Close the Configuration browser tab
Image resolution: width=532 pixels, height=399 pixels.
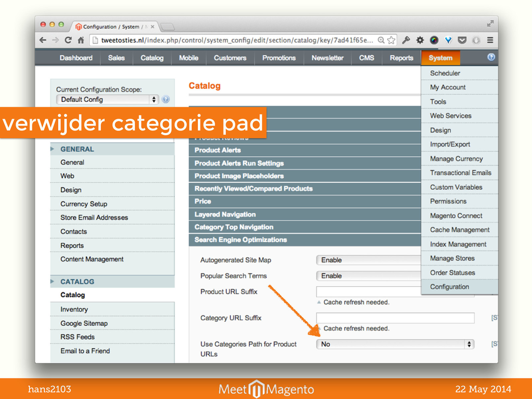pos(153,27)
